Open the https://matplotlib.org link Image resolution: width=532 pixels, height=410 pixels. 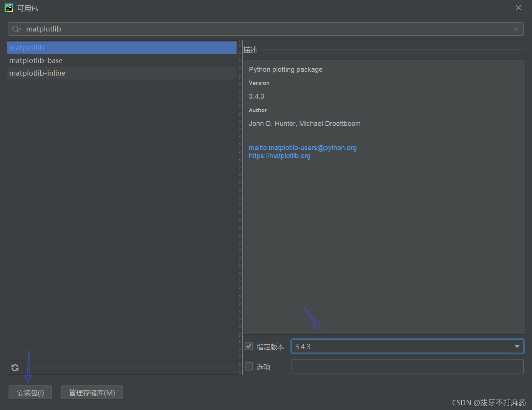(280, 155)
